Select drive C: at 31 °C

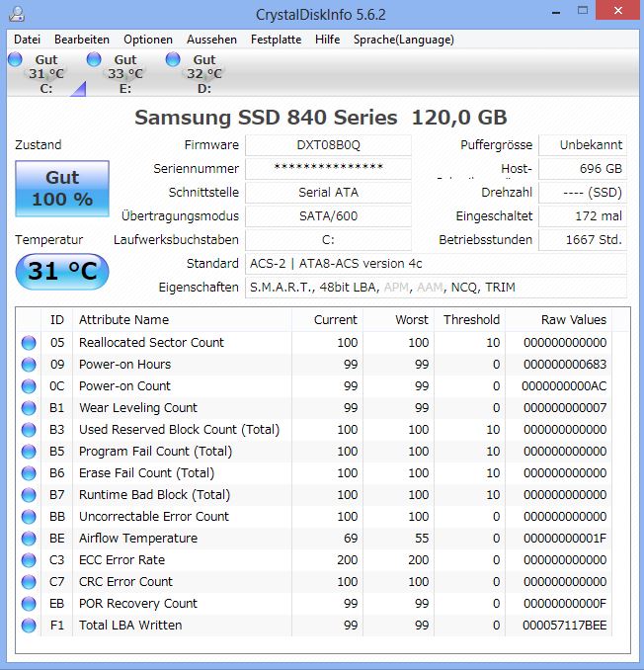(x=46, y=73)
